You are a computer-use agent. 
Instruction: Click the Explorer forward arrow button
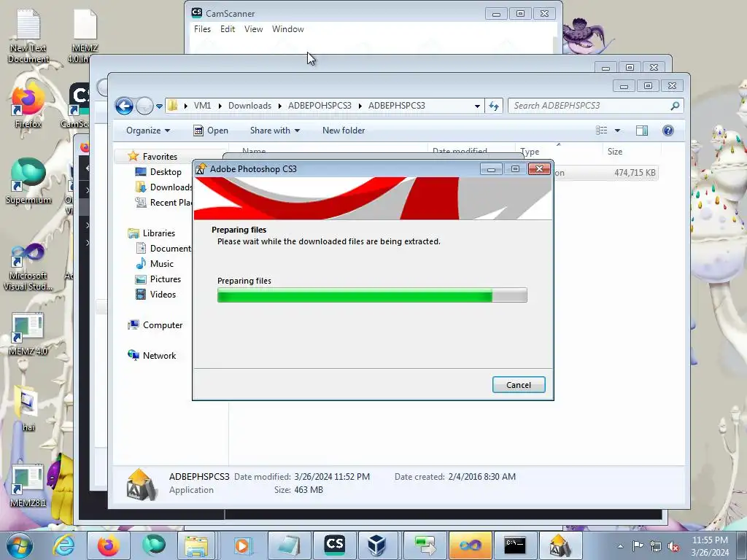pos(144,106)
